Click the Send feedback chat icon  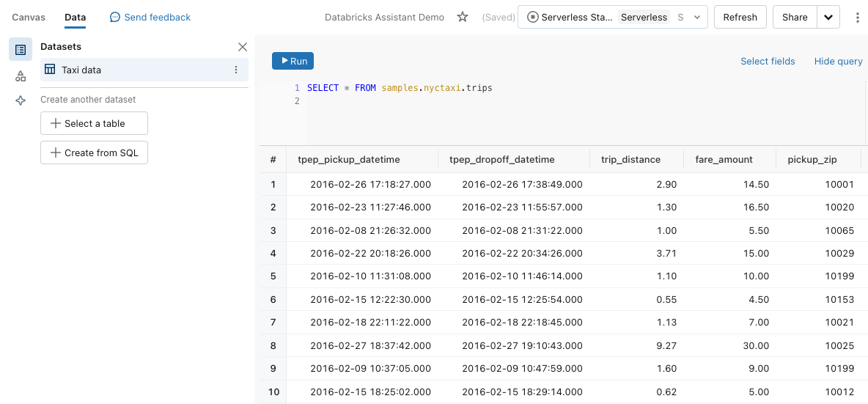pyautogui.click(x=115, y=17)
